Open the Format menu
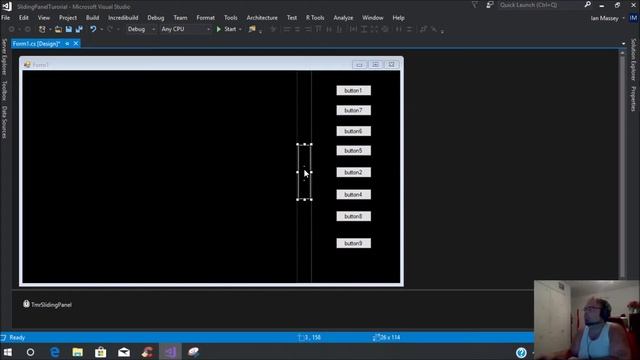 [205, 18]
